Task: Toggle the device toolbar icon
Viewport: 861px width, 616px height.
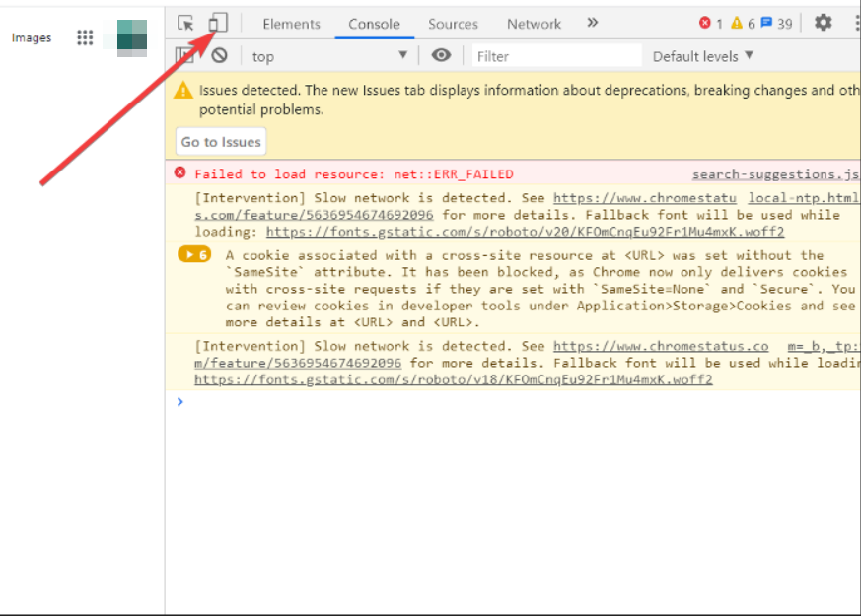Action: click(x=218, y=23)
